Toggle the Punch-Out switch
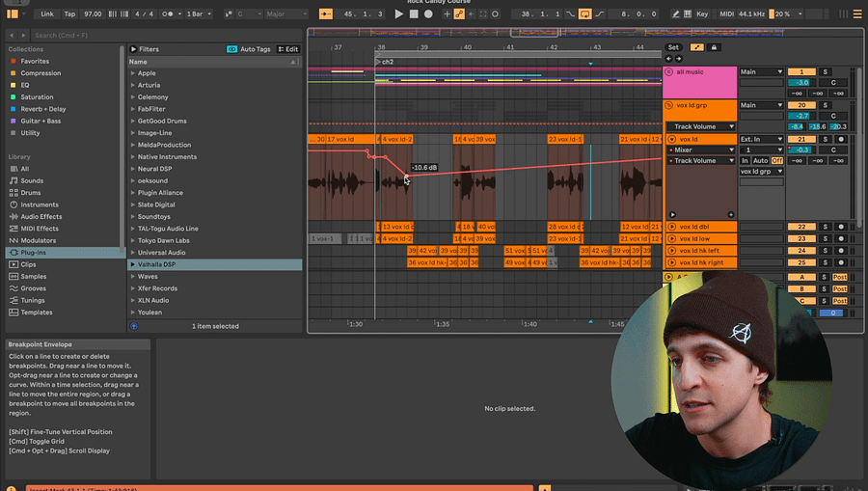This screenshot has height=491, width=868. point(600,14)
